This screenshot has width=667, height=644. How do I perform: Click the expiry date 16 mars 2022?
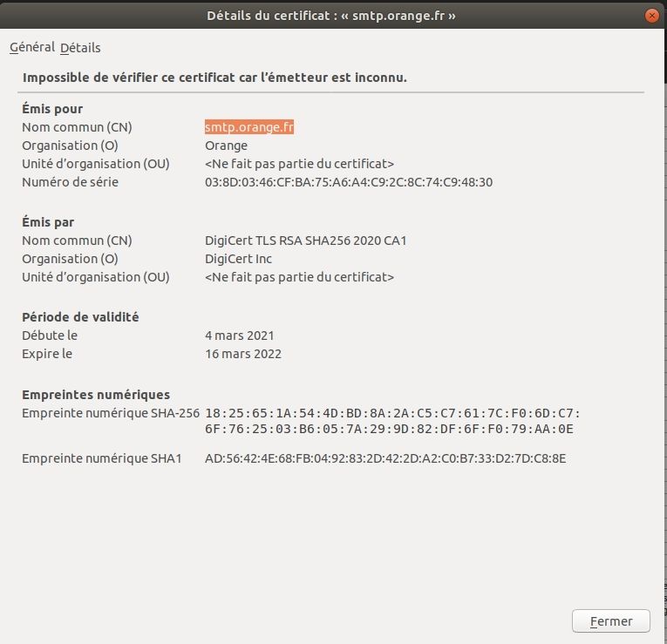point(243,354)
